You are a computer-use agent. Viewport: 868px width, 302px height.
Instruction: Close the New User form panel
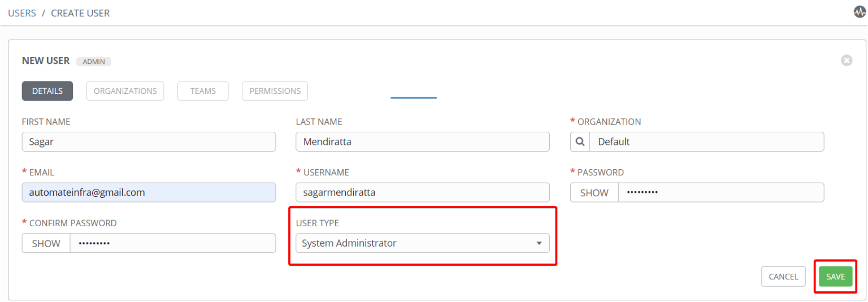coord(846,61)
